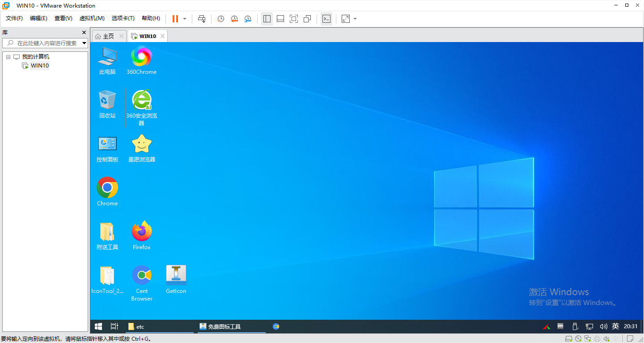644x343 pixels.
Task: Click the VMware tray icon near the clock
Action: tap(560, 326)
